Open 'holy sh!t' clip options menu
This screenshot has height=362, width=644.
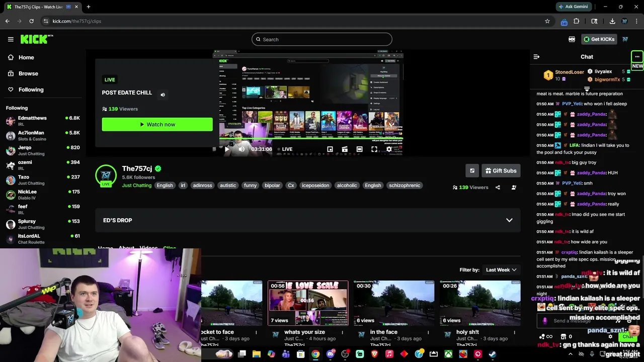coord(514,332)
